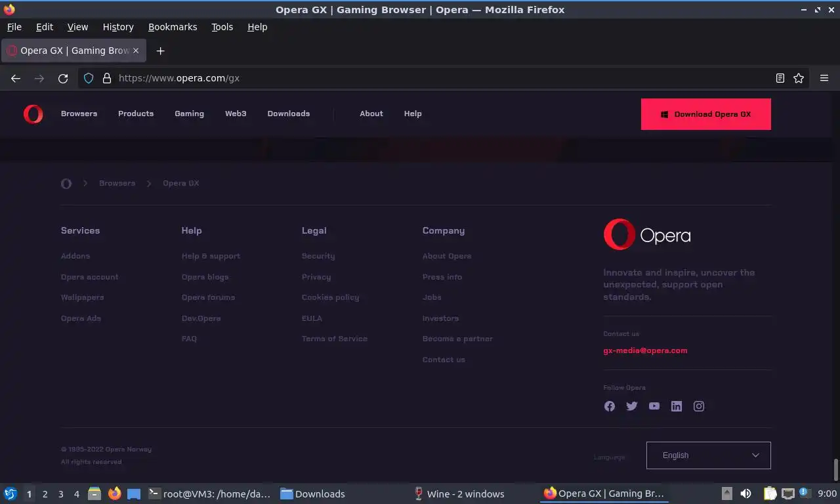
Task: Open the Firefox Help menu in the menu bar
Action: tap(257, 27)
